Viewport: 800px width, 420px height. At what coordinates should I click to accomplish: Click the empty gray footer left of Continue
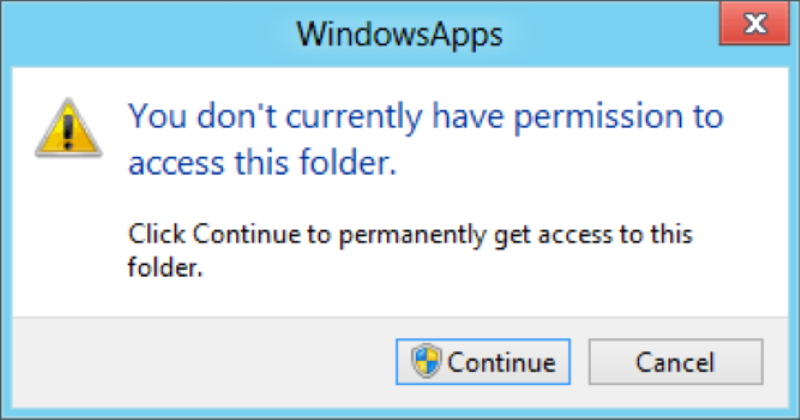(x=200, y=361)
